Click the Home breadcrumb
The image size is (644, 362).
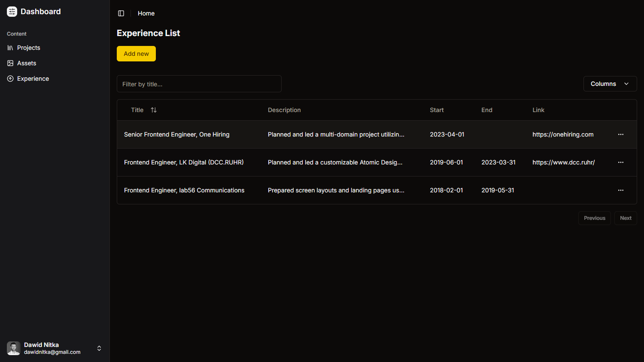pyautogui.click(x=146, y=13)
